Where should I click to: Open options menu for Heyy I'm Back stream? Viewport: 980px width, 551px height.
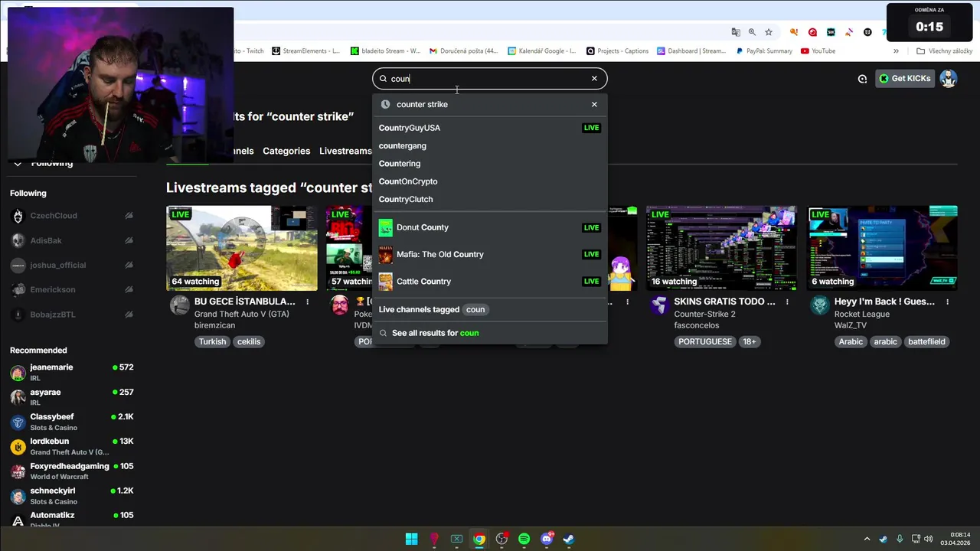click(x=948, y=302)
